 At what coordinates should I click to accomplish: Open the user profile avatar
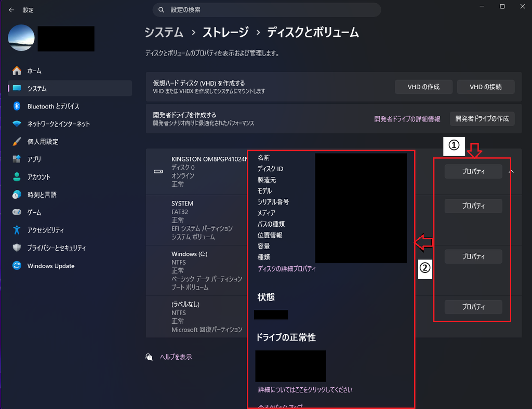click(x=21, y=38)
